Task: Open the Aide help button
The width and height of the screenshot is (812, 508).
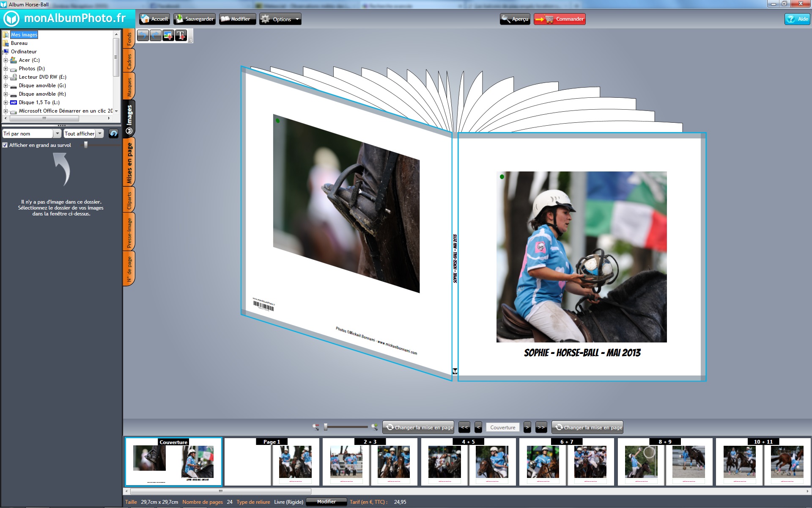Action: 797,19
